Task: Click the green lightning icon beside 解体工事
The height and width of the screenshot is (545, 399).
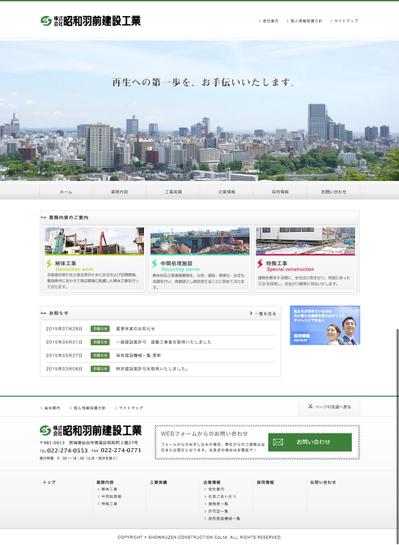Action: tap(49, 264)
